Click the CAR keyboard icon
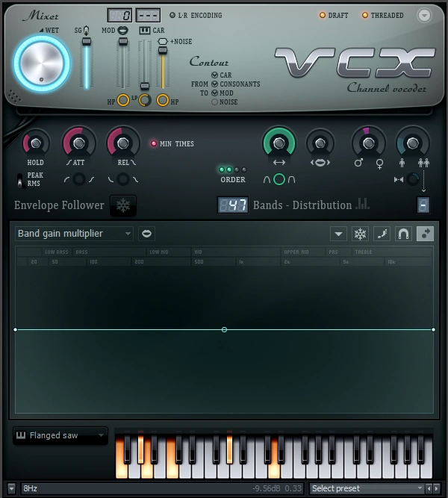Viewport: 448px width, 498px height. coord(145,31)
